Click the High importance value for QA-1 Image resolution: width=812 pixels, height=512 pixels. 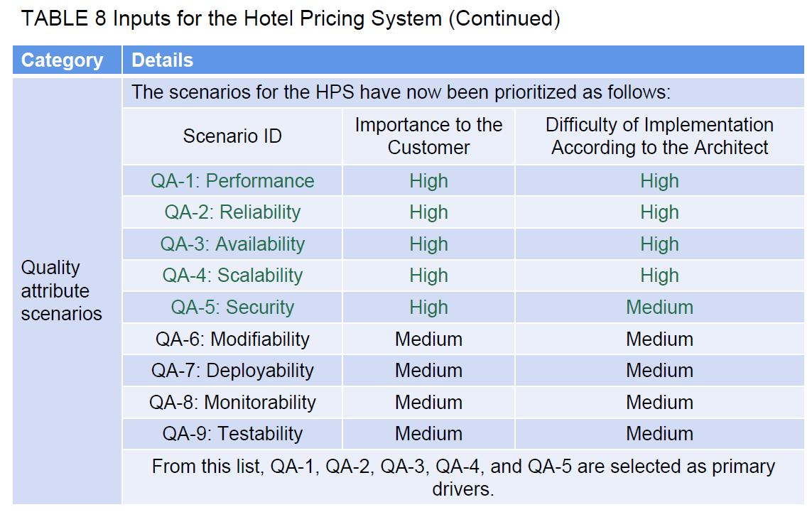point(428,180)
